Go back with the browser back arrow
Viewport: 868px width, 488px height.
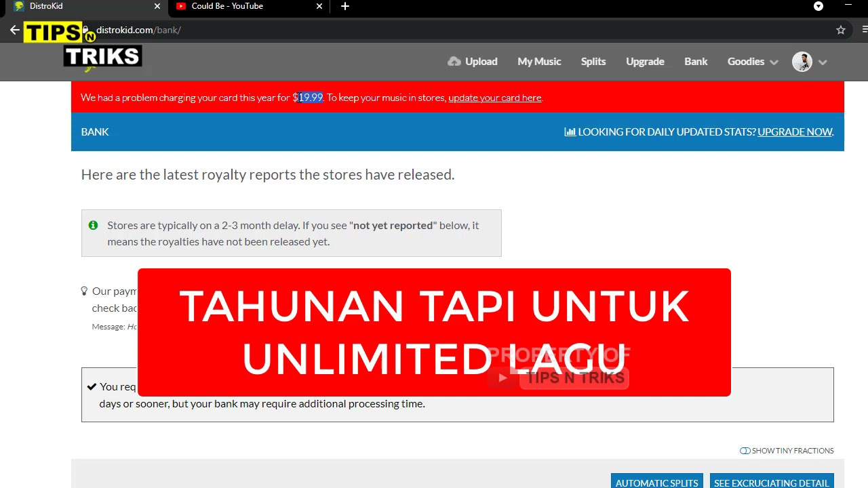point(15,30)
